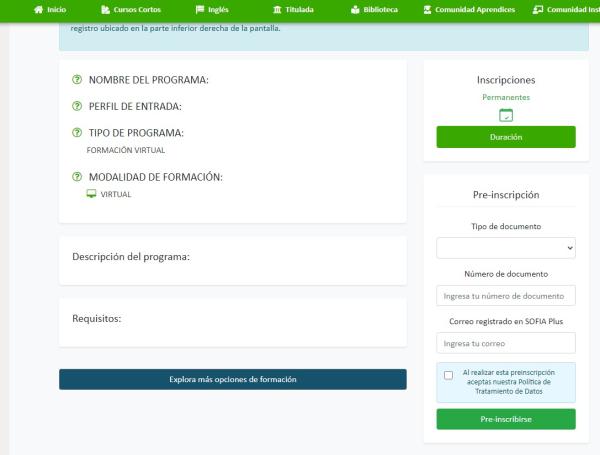Click the Pre-inscribirse button
Viewport: 600px width, 455px height.
[505, 419]
